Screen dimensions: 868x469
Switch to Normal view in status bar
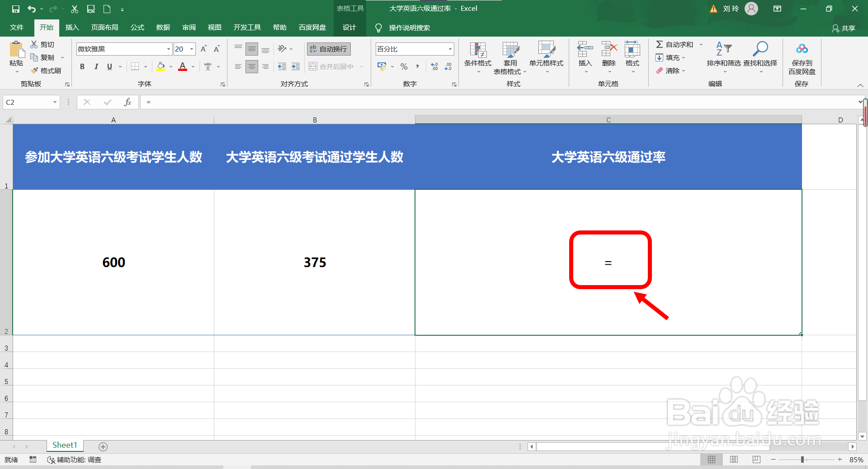712,460
